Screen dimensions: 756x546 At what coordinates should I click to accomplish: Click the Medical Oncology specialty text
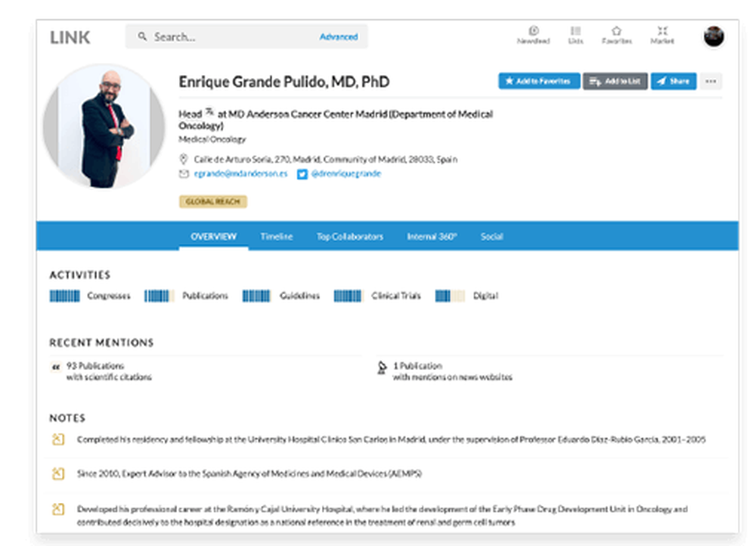[x=212, y=139]
